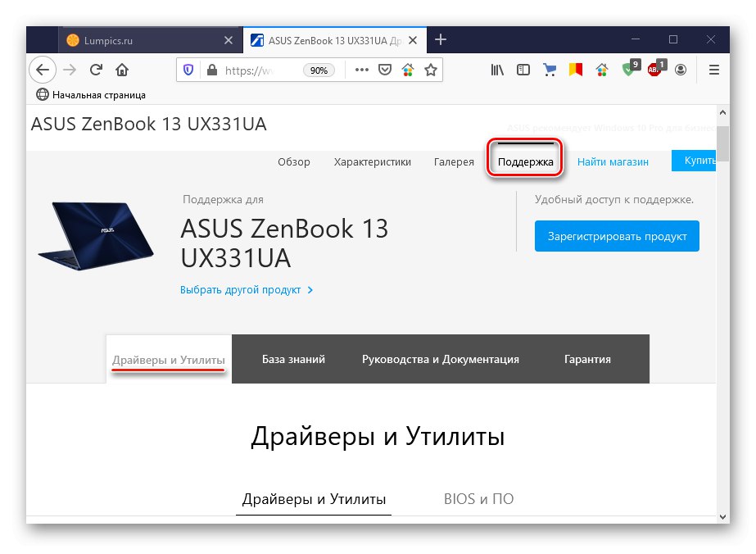Open the Характеристики section
The width and height of the screenshot is (756, 554).
tap(372, 162)
